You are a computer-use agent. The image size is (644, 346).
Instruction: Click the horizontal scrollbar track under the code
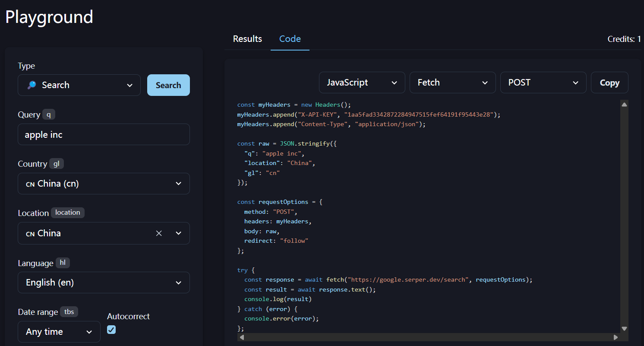coord(427,337)
